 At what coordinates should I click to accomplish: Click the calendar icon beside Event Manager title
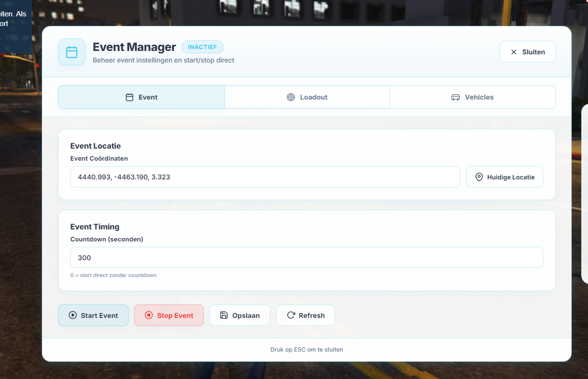click(x=72, y=52)
